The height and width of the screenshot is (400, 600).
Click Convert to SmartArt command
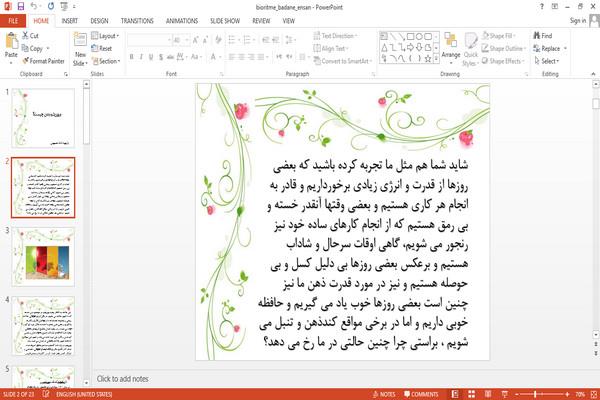(x=342, y=61)
